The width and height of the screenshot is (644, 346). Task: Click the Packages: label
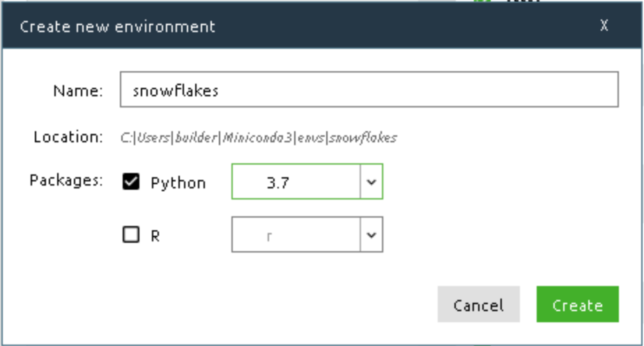tap(66, 180)
